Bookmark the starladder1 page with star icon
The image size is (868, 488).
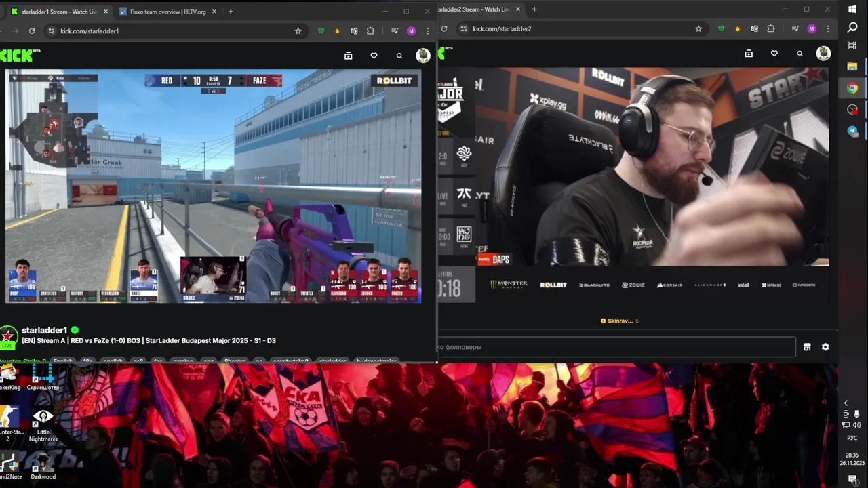[x=298, y=30]
